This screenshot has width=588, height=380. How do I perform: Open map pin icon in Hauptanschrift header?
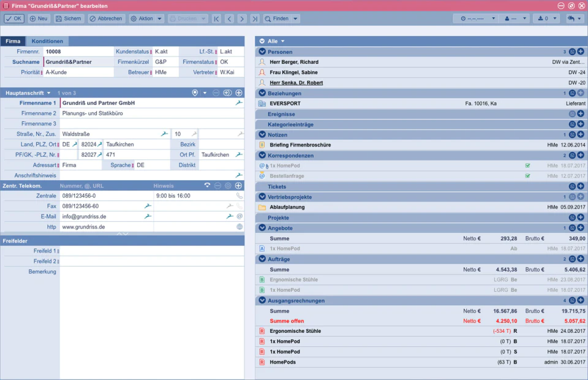click(195, 93)
